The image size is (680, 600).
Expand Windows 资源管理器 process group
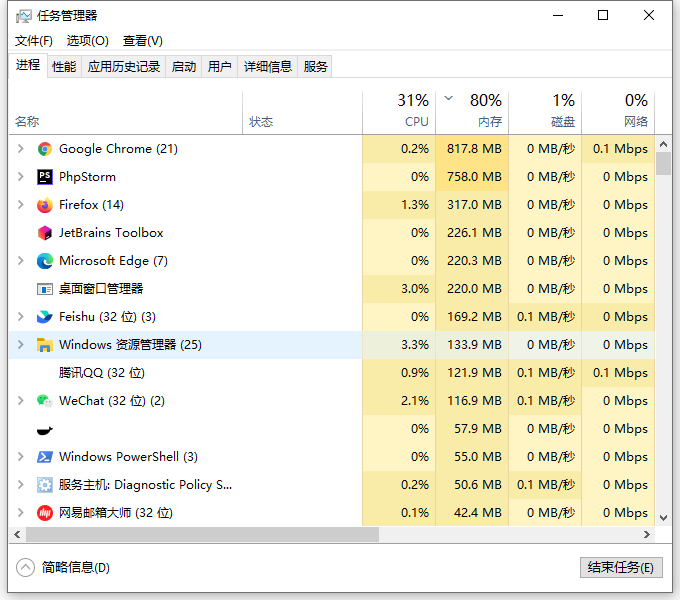tap(21, 345)
